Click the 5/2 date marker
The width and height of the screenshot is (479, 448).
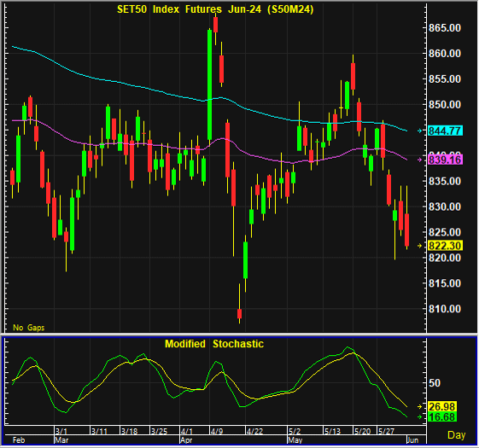point(295,431)
